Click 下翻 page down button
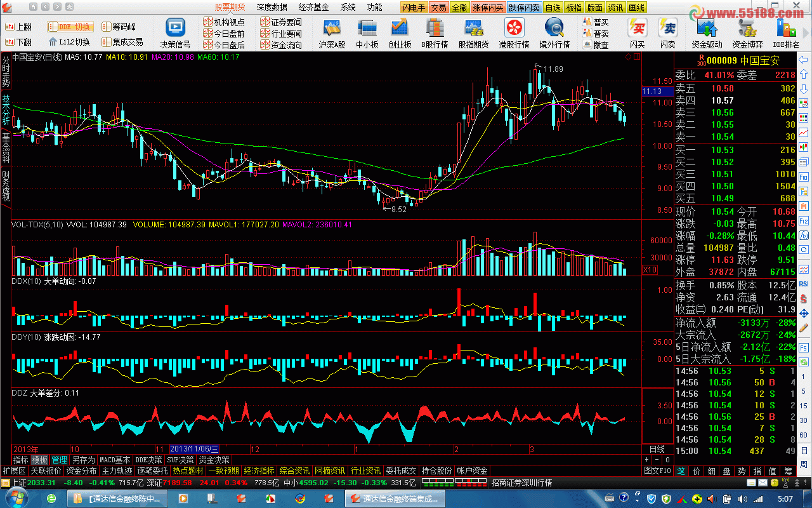 coord(18,43)
